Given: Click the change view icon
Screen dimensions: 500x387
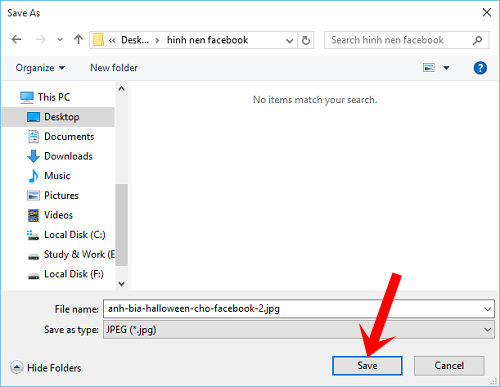Looking at the screenshot, I should (429, 68).
